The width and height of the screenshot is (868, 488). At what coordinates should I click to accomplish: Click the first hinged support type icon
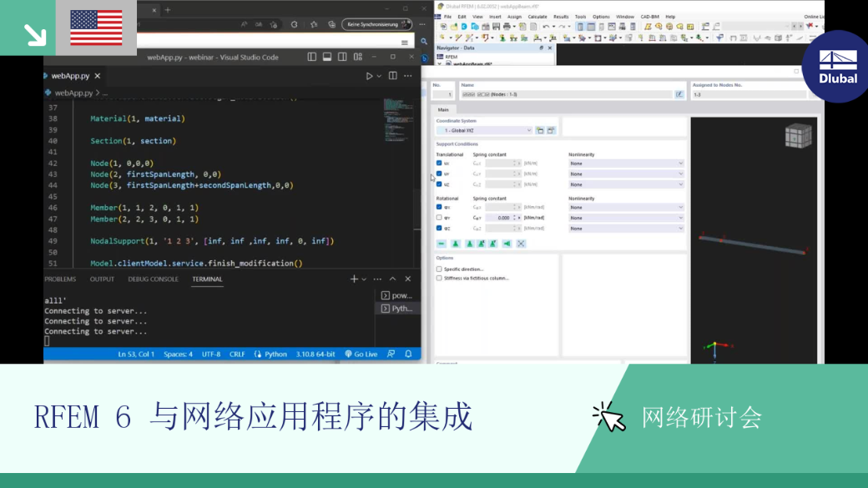click(456, 244)
